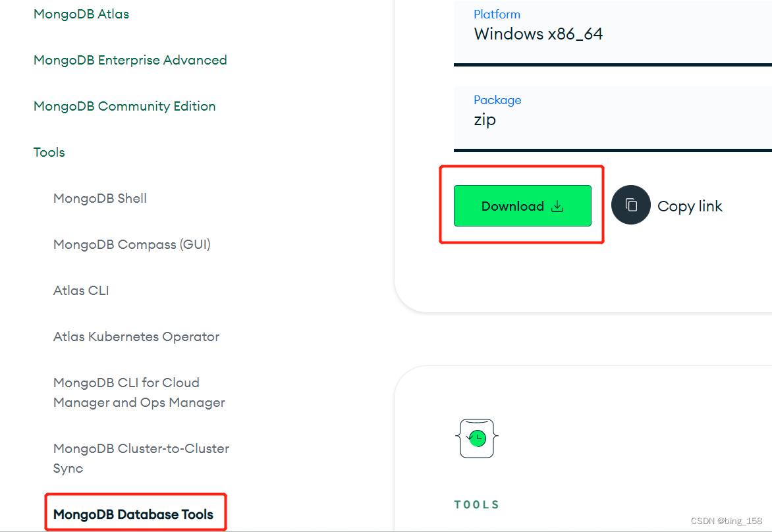Open MongoDB Community Edition page

[124, 106]
